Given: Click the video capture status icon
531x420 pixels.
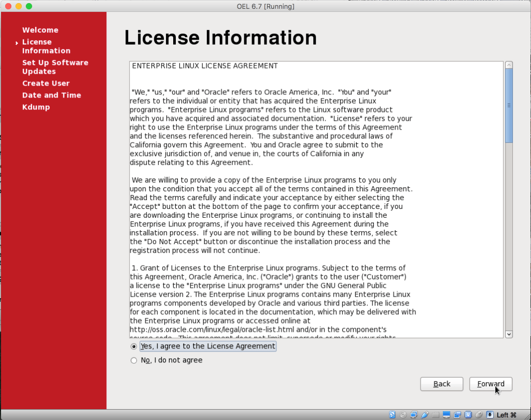Looking at the screenshot, I should pyautogui.click(x=457, y=415).
